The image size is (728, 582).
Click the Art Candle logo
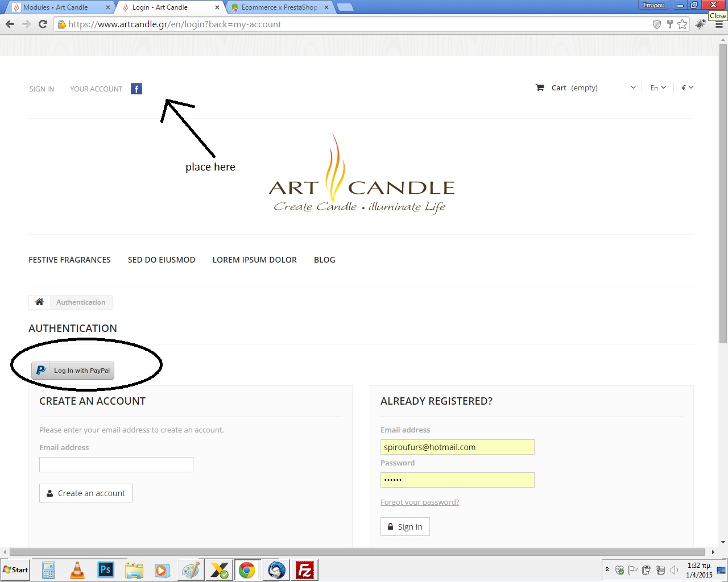[x=362, y=174]
